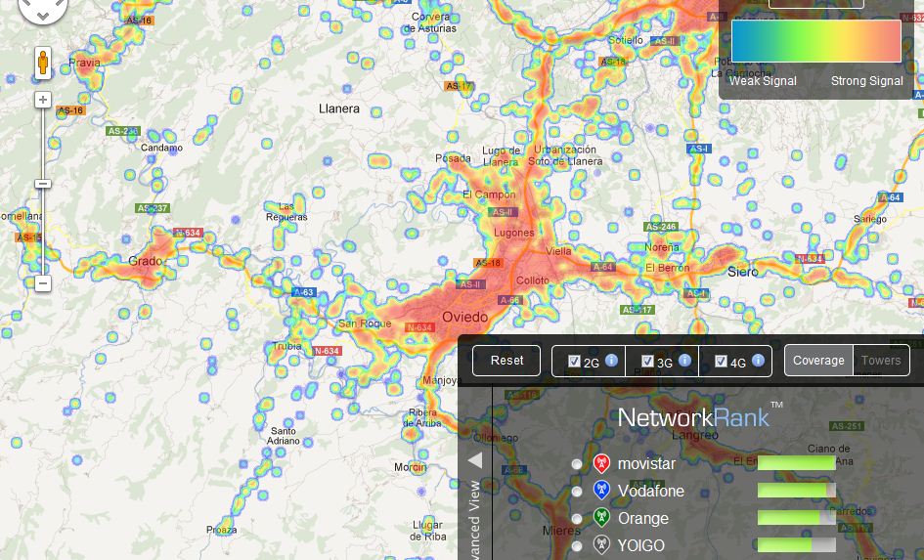Click the AS-246 road shield
The image size is (924, 560).
click(x=661, y=226)
